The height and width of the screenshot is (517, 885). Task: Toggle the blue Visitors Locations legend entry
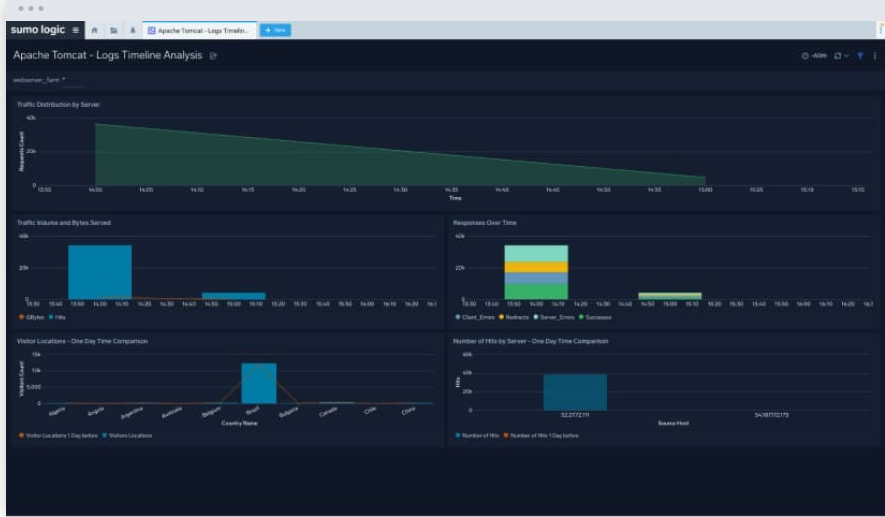(x=127, y=436)
